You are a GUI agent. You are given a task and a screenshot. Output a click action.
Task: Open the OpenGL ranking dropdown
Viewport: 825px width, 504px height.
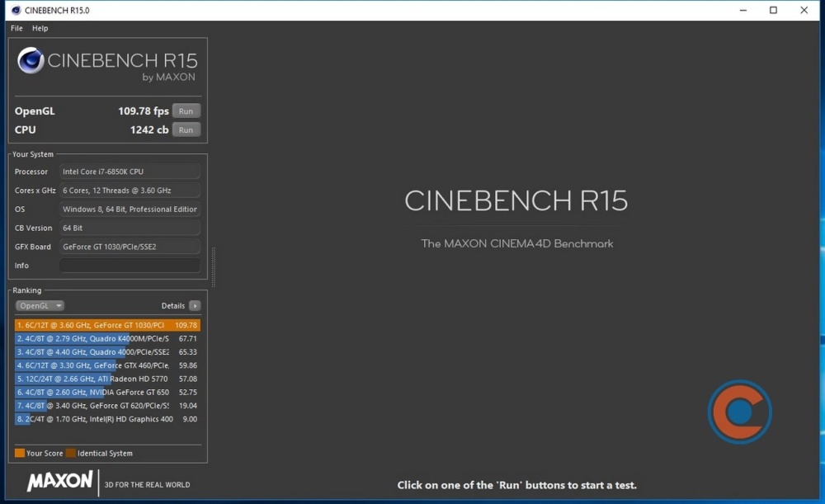pos(40,306)
